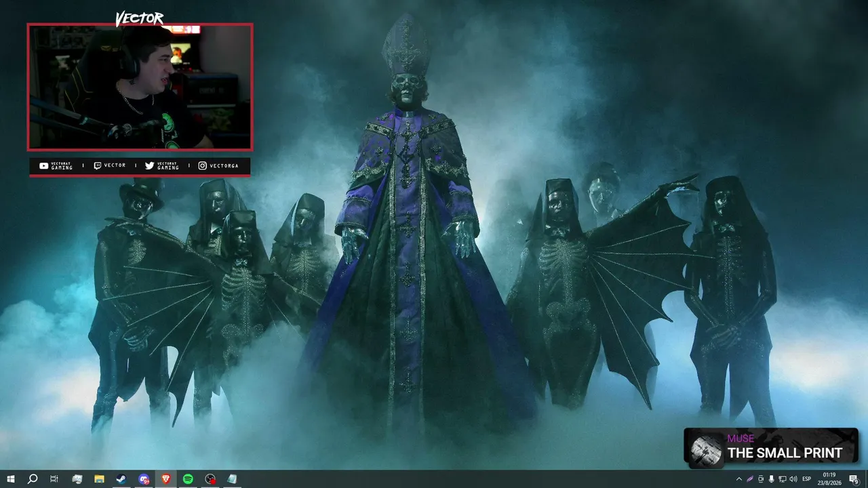
Task: Open the notification center with 9 badge
Action: [854, 479]
